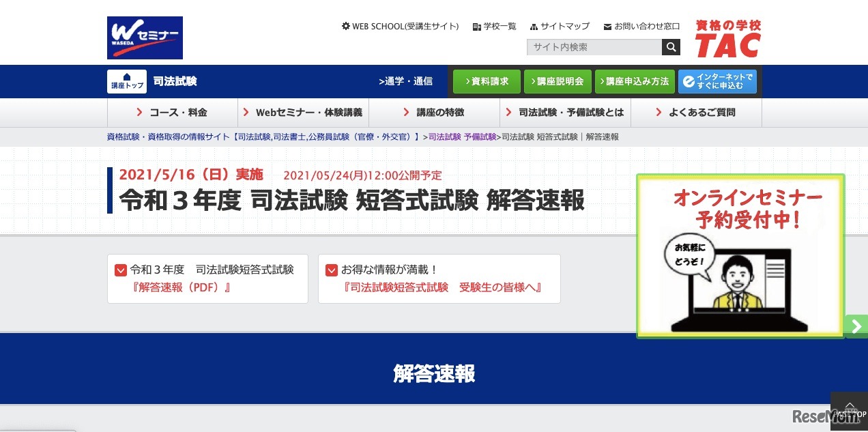Open 司法試験・予備試験とは menu item
Viewport: 868px width, 432px height.
565,113
